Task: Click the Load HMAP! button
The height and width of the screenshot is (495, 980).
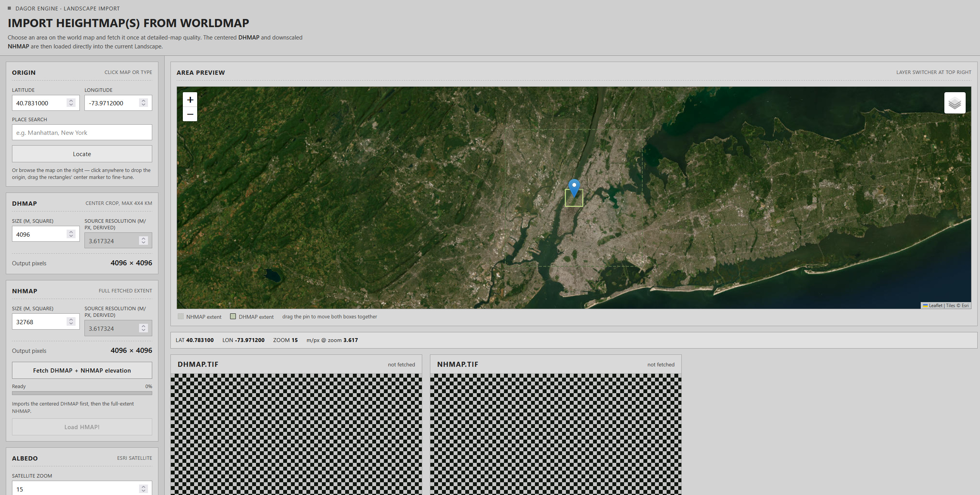Action: [82, 427]
